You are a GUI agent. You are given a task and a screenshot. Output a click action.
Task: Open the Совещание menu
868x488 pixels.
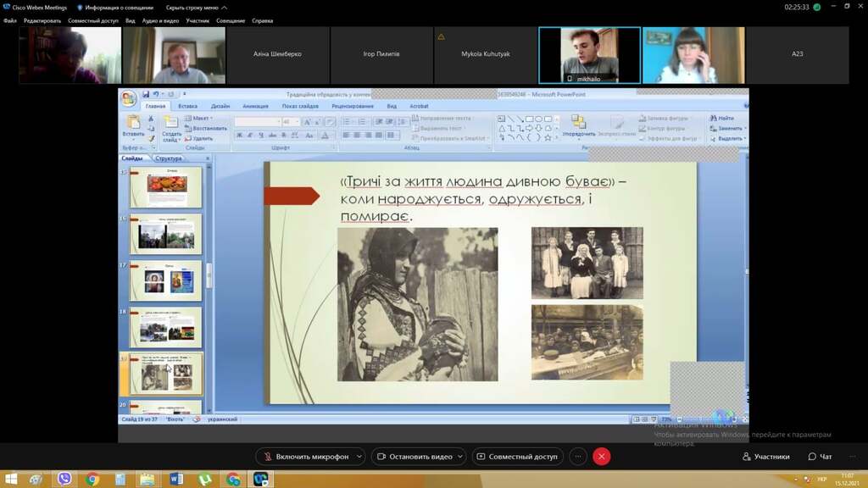(x=230, y=20)
